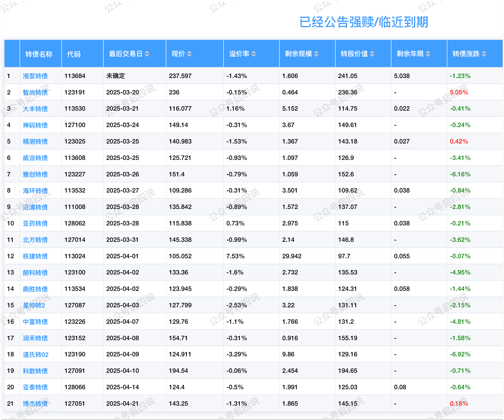Click the 转债名称 column header
The height and width of the screenshot is (420, 504).
39,54
